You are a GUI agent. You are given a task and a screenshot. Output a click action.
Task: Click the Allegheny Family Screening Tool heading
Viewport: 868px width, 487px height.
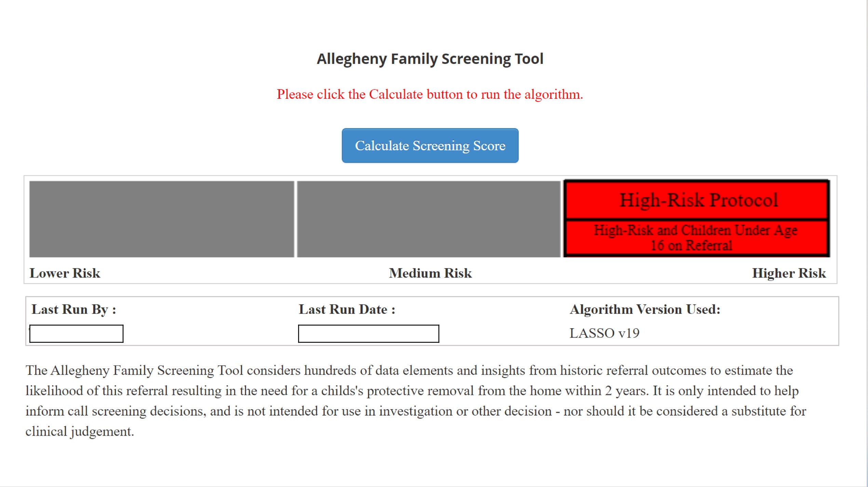pyautogui.click(x=430, y=59)
